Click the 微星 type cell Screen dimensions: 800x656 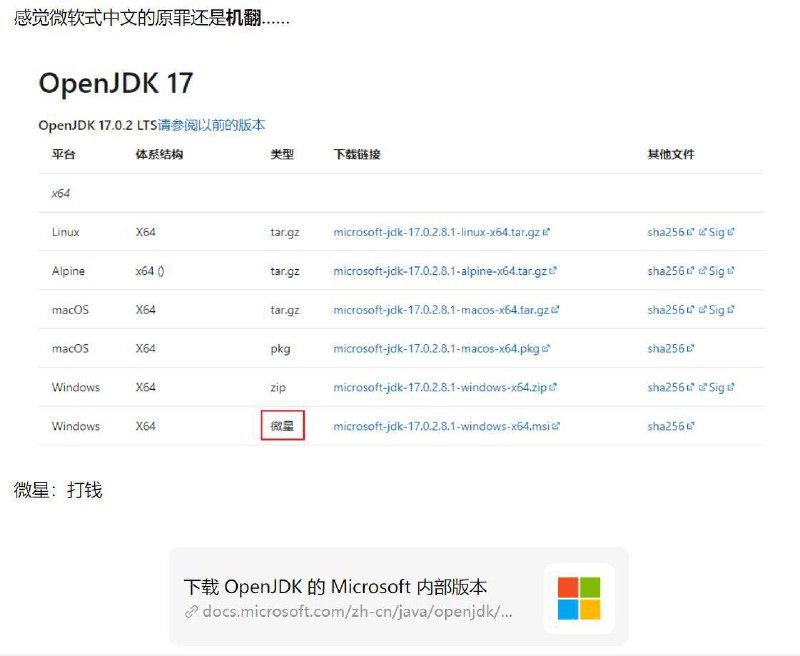coord(282,425)
